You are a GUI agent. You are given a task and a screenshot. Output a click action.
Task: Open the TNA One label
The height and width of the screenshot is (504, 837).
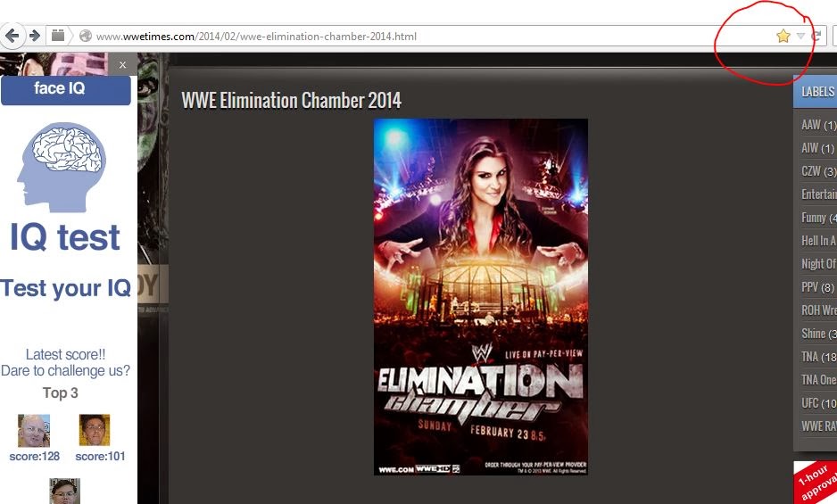pos(819,380)
